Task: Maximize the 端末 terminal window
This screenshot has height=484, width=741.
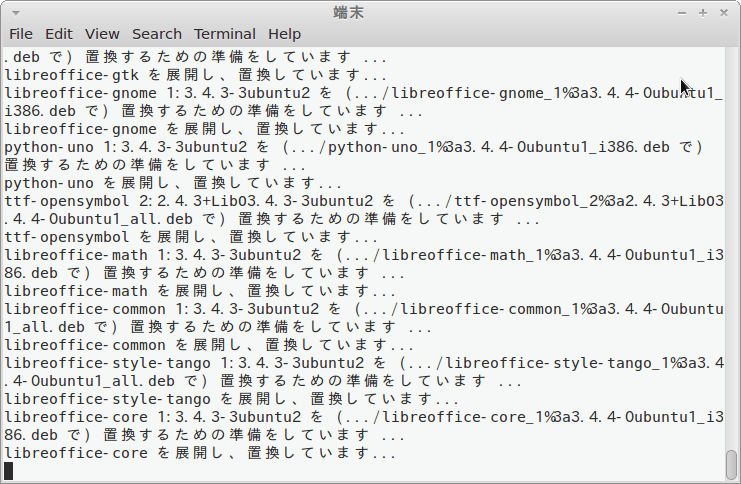Action: coord(703,13)
